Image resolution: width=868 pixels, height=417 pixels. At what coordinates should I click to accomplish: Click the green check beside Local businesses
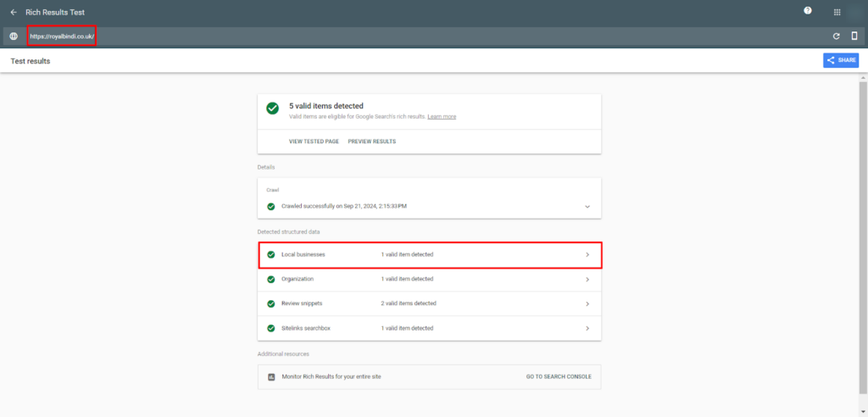tap(270, 255)
